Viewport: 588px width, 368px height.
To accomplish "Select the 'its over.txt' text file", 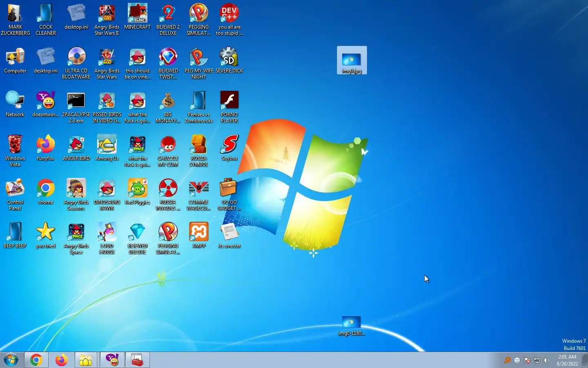I will tap(229, 236).
